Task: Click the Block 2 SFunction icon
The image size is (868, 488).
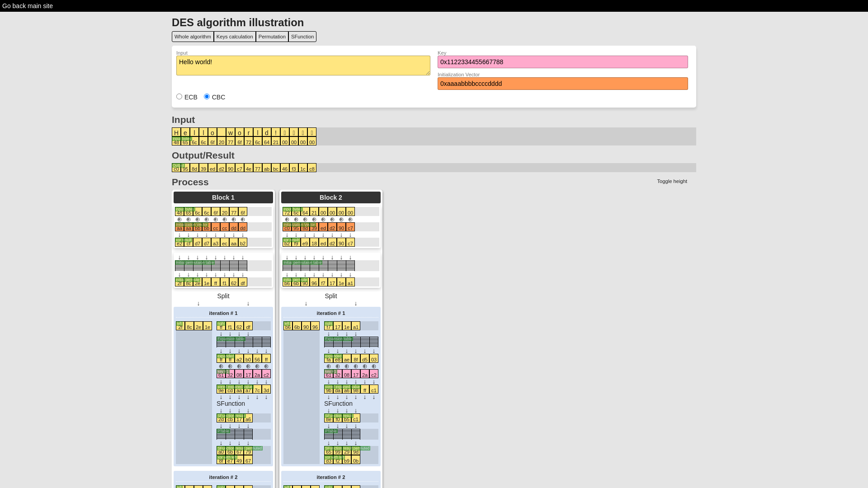Action: coord(339,404)
